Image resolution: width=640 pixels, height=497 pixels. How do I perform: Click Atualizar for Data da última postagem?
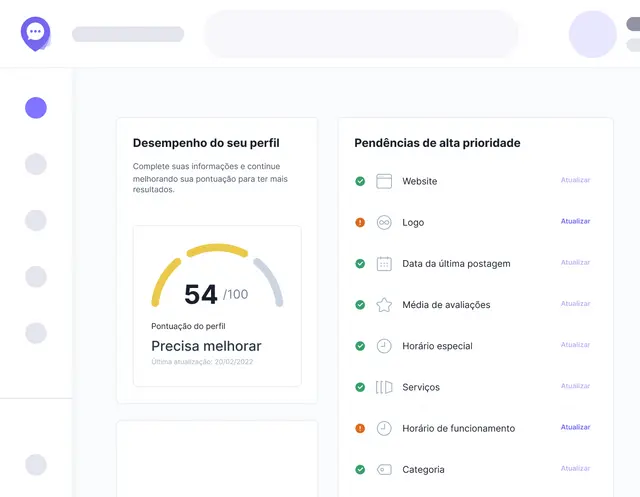click(576, 262)
